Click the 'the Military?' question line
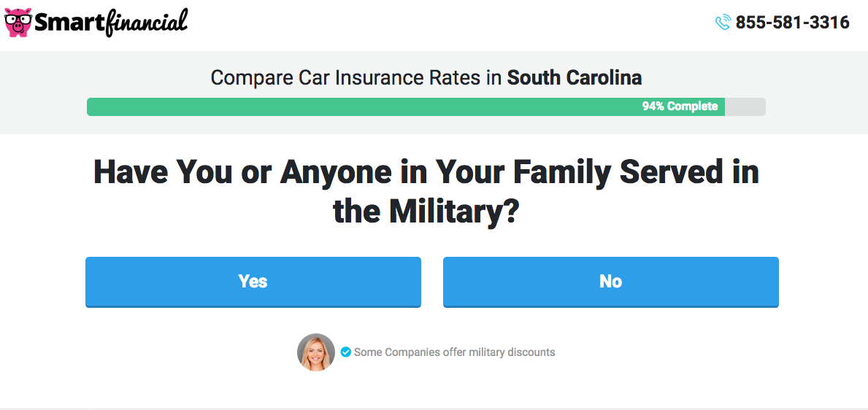 click(x=425, y=212)
